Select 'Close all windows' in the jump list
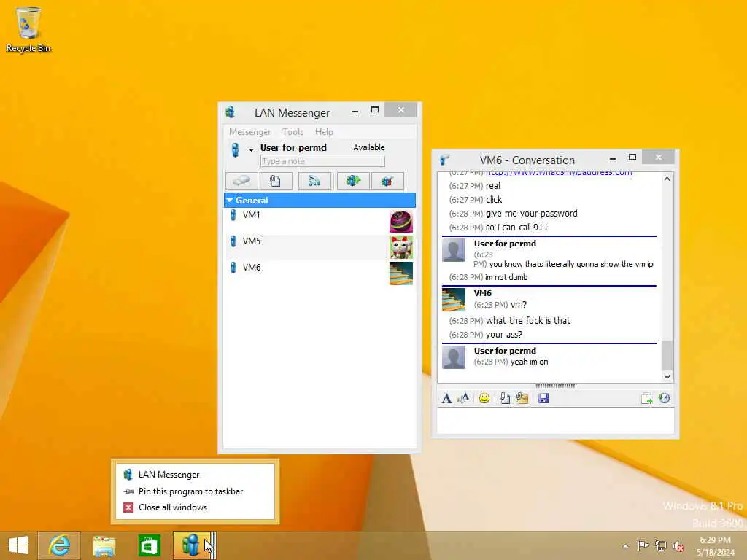 click(196, 507)
